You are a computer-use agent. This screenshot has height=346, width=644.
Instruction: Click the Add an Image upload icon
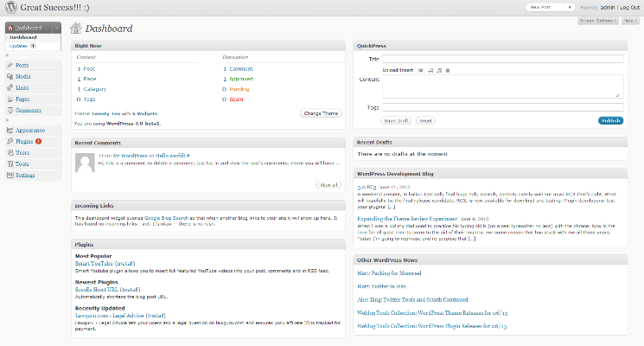[421, 70]
